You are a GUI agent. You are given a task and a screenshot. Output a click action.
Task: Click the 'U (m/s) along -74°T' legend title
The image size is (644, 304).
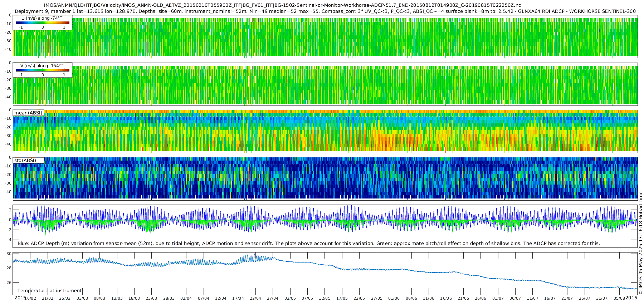tap(42, 18)
